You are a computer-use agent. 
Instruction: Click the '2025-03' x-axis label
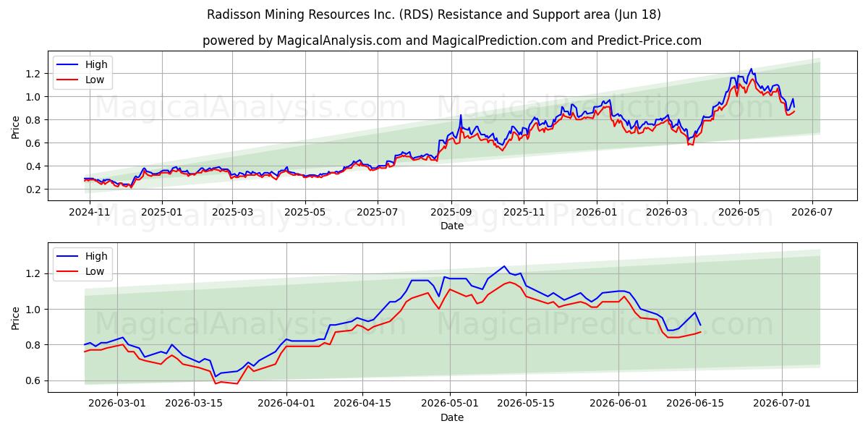click(x=232, y=213)
